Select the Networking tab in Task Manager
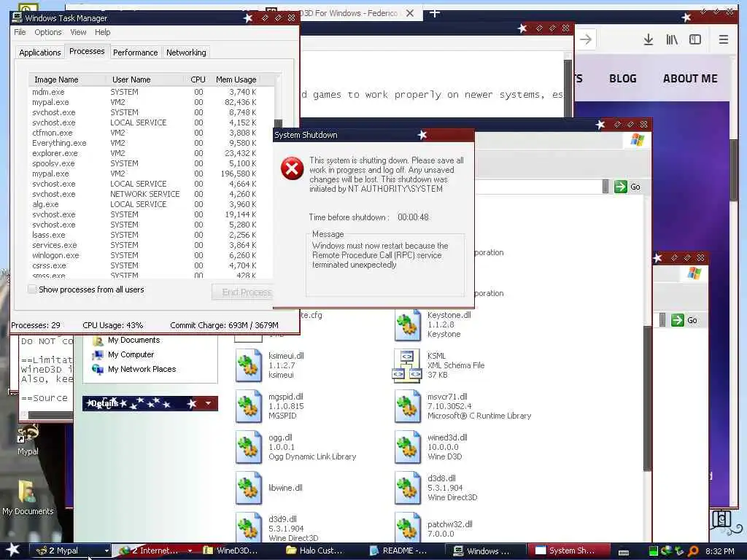Viewport: 747px width, 560px height. coord(186,52)
